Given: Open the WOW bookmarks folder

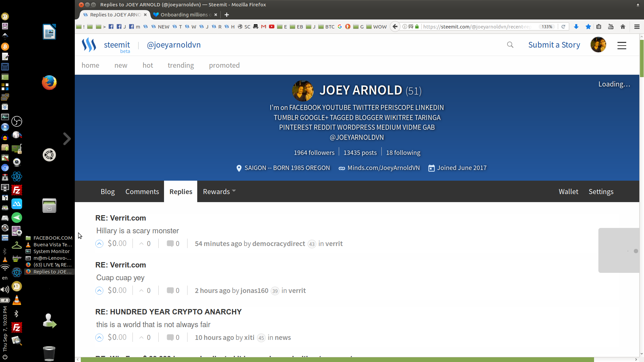Looking at the screenshot, I should click(376, 26).
